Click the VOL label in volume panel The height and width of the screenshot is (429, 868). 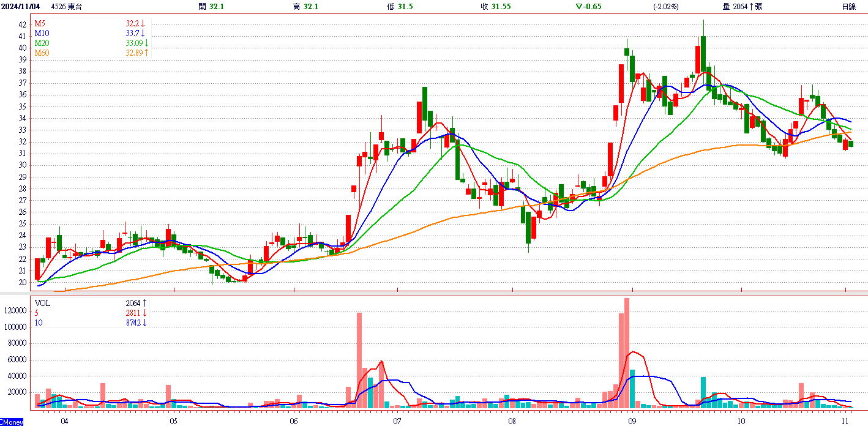[42, 303]
